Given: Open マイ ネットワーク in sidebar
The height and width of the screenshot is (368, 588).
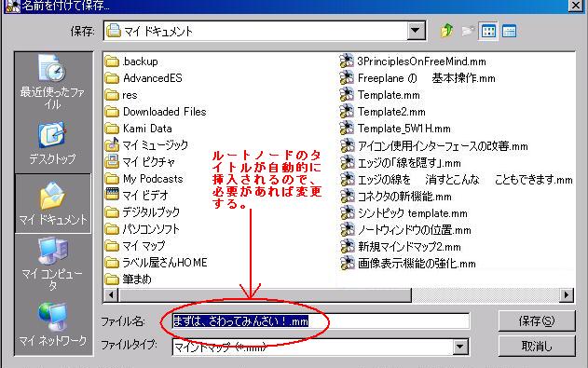Looking at the screenshot, I should 52,324.
